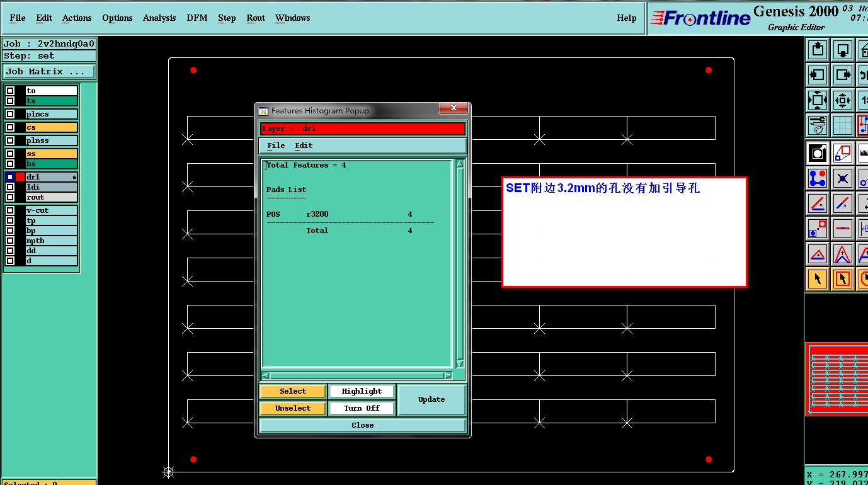Viewport: 868px width, 485px height.
Task: Click the horizontal red-blue line segment icon
Action: click(843, 228)
